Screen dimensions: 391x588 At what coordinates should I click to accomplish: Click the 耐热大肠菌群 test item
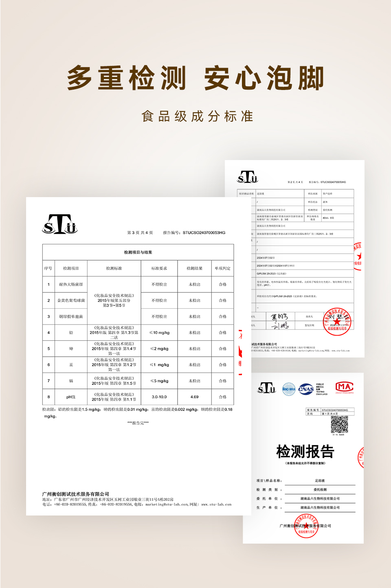(x=71, y=285)
